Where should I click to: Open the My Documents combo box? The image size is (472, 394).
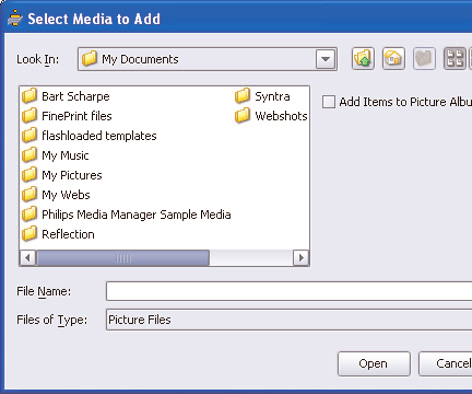pos(207,59)
